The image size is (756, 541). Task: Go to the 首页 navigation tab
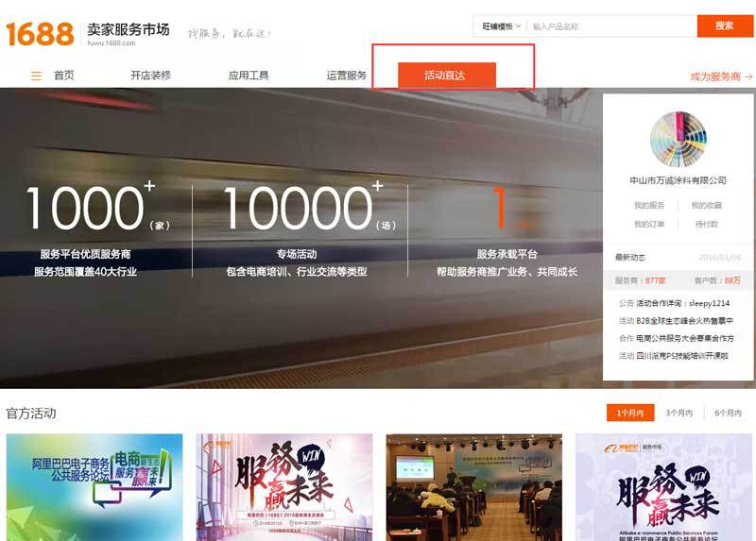pyautogui.click(x=64, y=76)
